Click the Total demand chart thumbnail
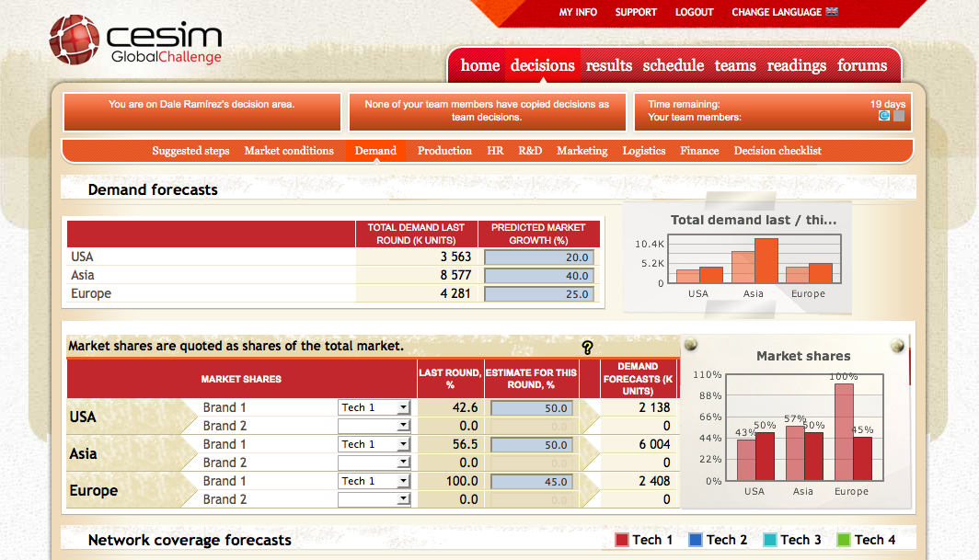Screen dimensions: 979x560 pos(737,257)
